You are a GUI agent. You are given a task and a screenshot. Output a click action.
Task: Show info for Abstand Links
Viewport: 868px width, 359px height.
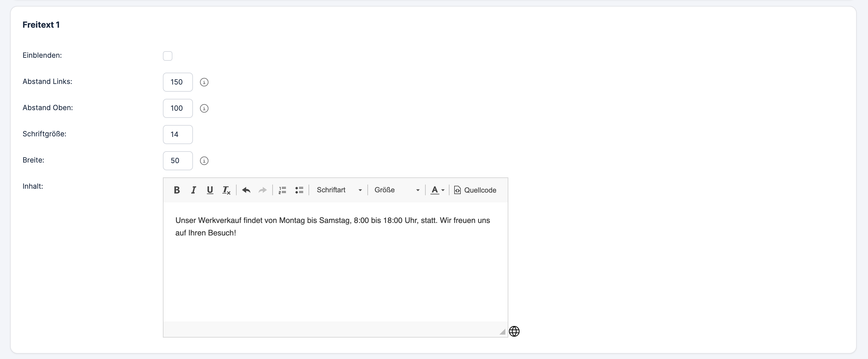tap(204, 82)
